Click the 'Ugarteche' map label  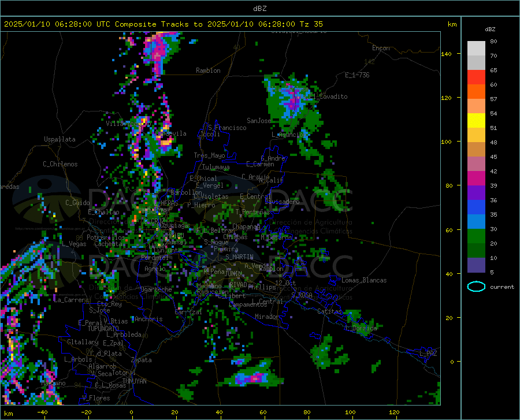156,289
